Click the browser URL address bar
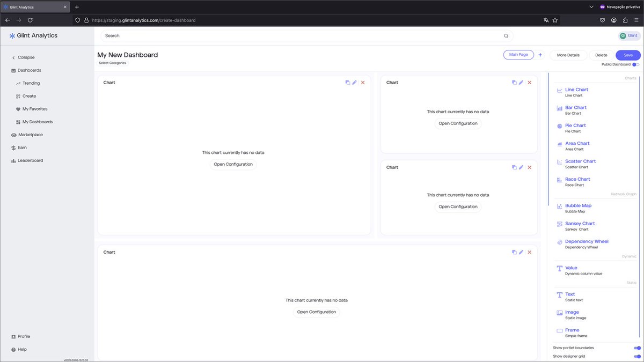The width and height of the screenshot is (644, 362). coord(316,20)
